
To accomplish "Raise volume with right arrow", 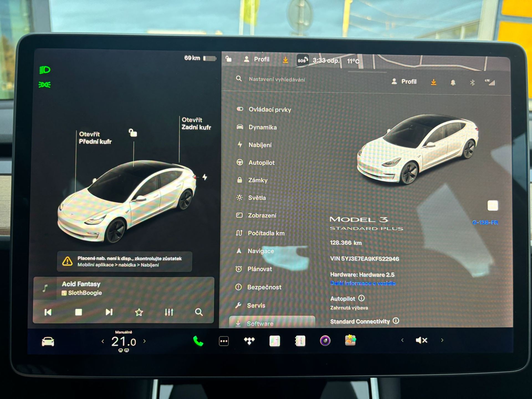I will [442, 340].
